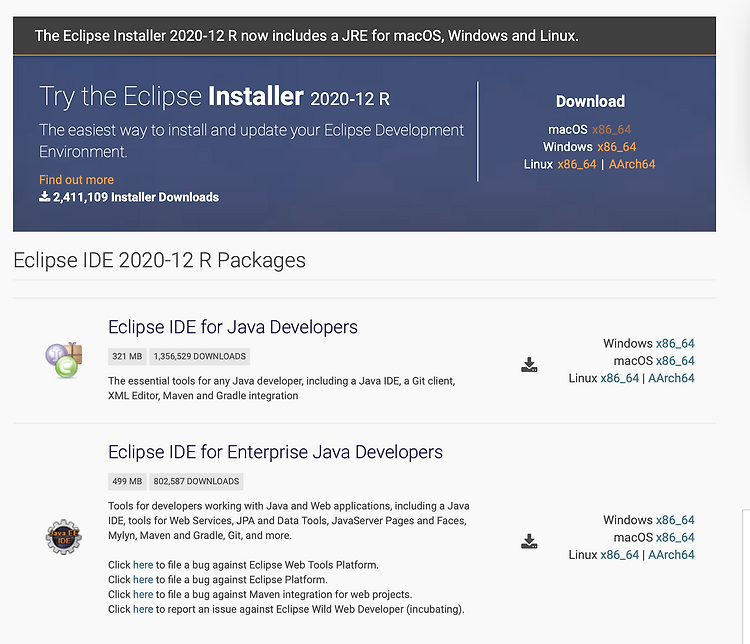The width and height of the screenshot is (750, 644).
Task: Download Enterprise Java package for macOS x86_64
Action: pyautogui.click(x=675, y=537)
